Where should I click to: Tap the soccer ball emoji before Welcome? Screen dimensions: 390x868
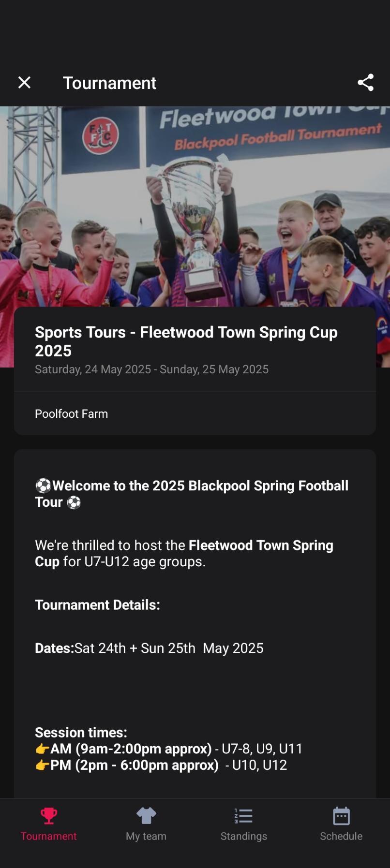click(43, 485)
